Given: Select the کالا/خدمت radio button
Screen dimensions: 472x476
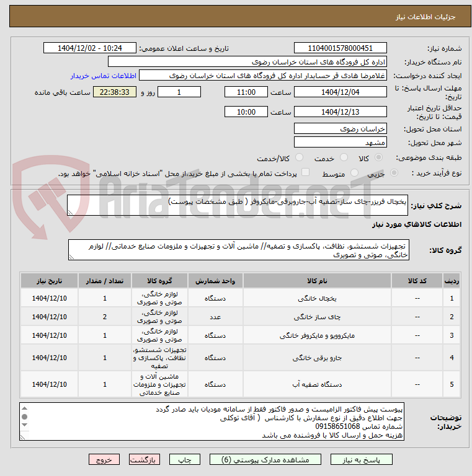Looking at the screenshot, I should 299,157.
